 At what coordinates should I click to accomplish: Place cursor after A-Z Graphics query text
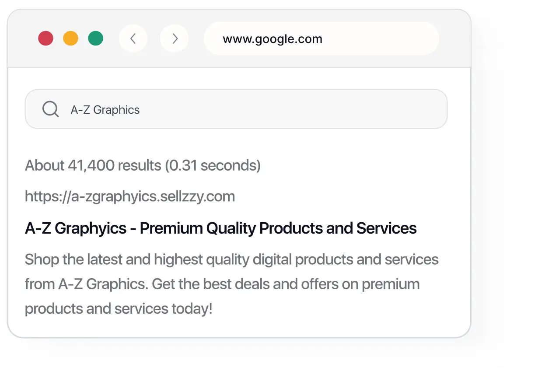[141, 109]
